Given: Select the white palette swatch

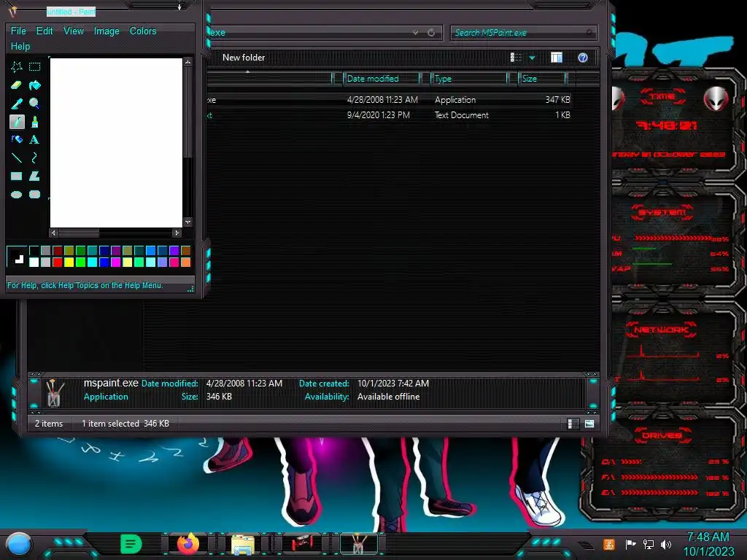Looking at the screenshot, I should pos(34,262).
